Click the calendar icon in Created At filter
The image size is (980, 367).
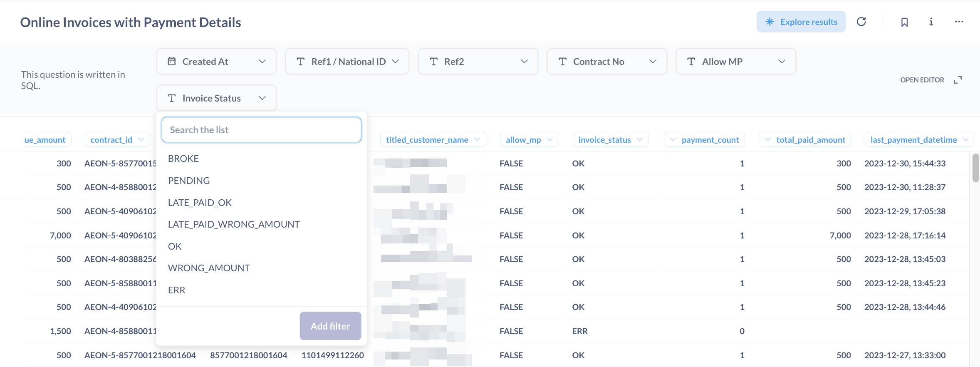[172, 62]
